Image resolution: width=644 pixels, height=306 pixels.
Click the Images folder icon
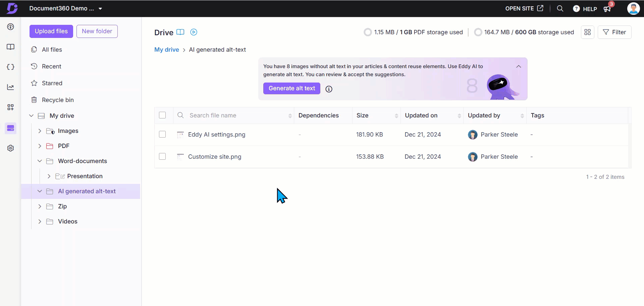click(50, 131)
